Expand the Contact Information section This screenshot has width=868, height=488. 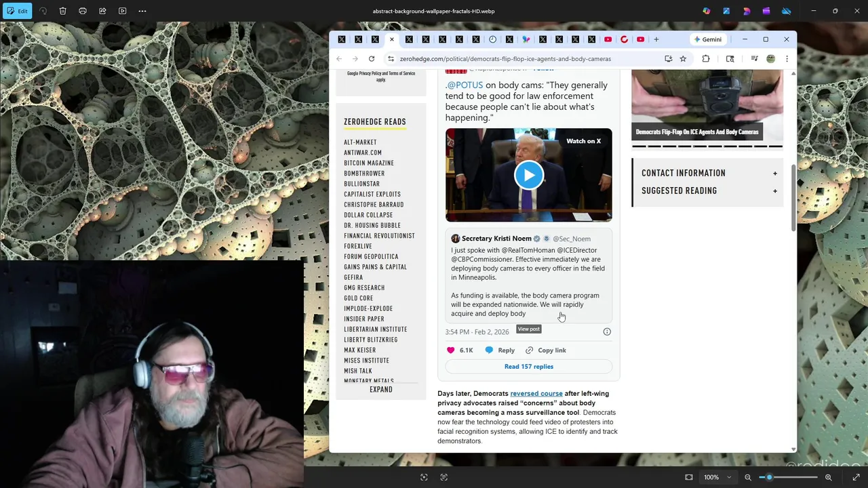(708, 174)
